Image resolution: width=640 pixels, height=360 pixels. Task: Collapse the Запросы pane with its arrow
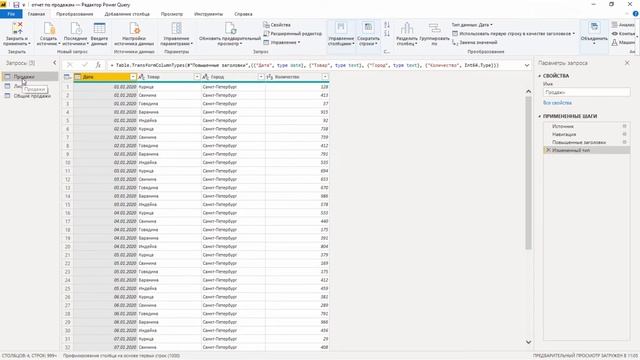pyautogui.click(x=55, y=63)
